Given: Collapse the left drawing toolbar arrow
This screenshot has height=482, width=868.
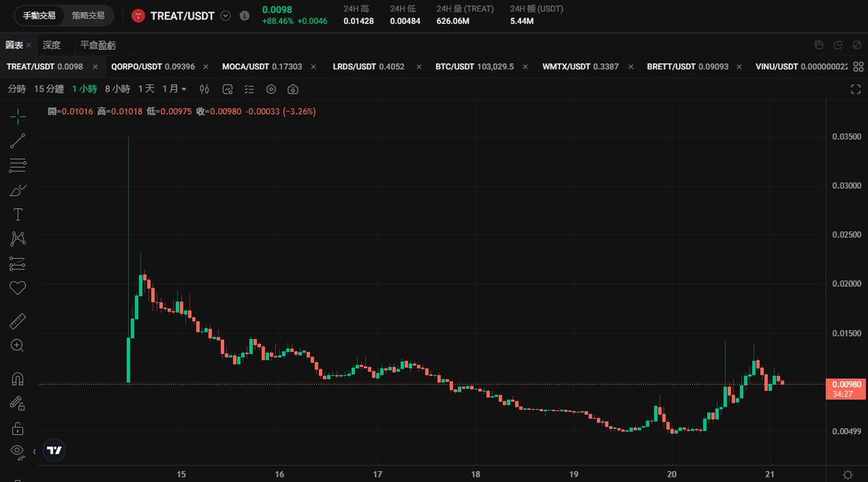Looking at the screenshot, I should click(34, 452).
